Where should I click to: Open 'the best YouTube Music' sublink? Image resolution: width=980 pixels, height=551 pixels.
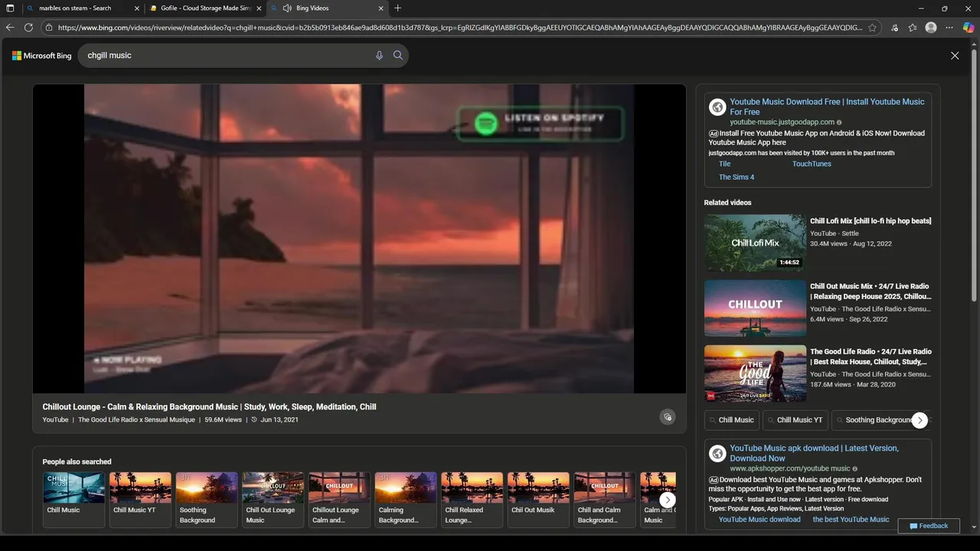(851, 520)
